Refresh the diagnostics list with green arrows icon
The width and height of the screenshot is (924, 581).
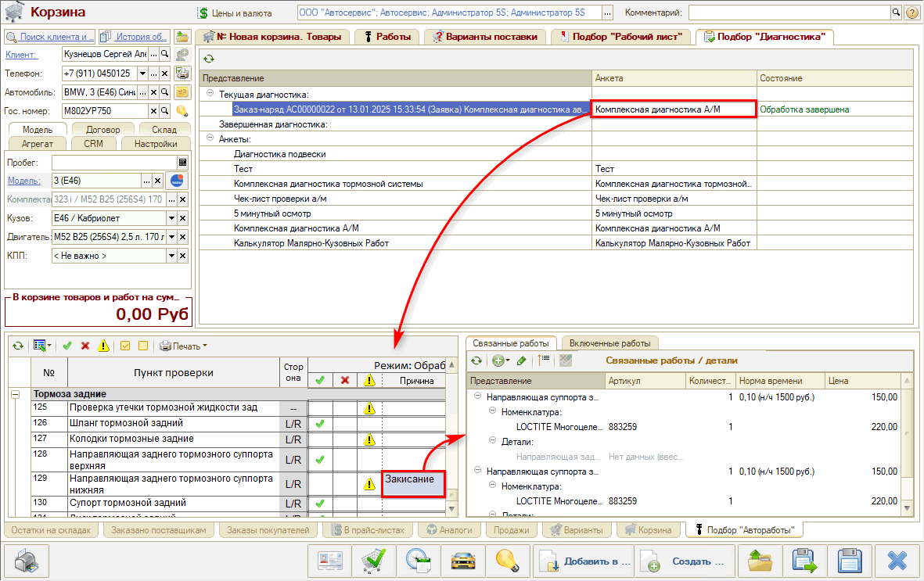[209, 59]
